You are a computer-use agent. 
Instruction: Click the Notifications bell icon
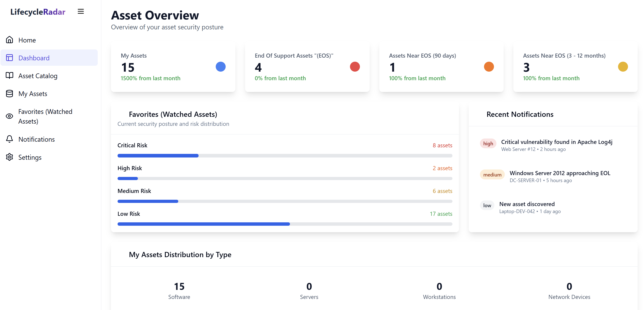[x=9, y=139]
